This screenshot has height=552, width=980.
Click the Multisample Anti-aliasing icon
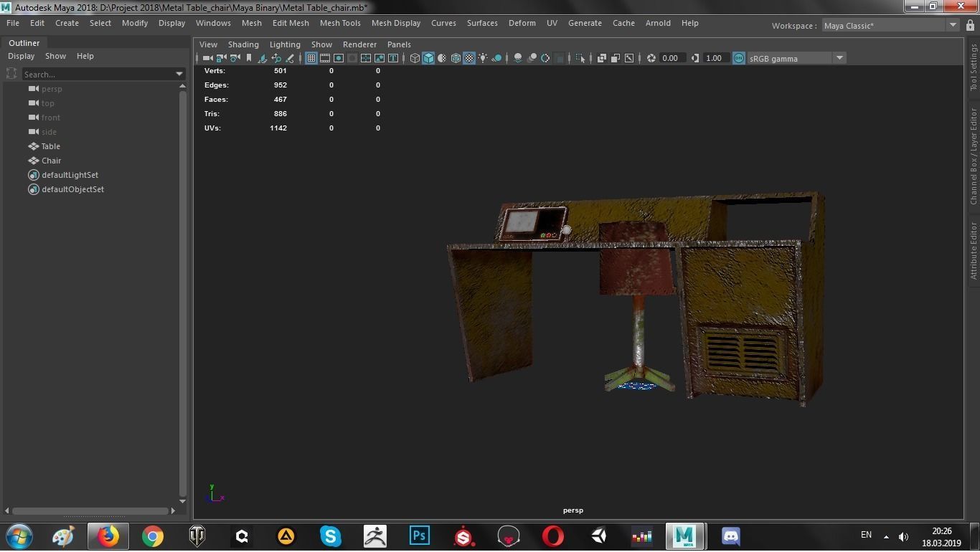point(545,58)
